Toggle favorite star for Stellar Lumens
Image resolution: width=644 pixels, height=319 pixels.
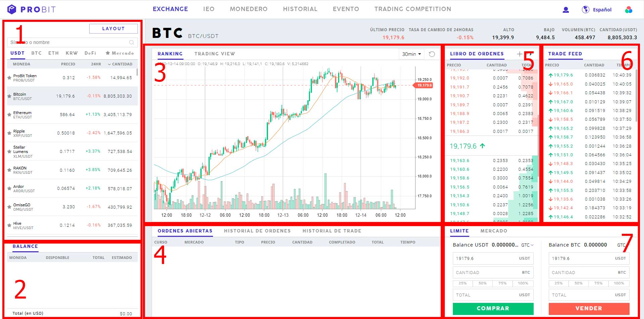(9, 152)
